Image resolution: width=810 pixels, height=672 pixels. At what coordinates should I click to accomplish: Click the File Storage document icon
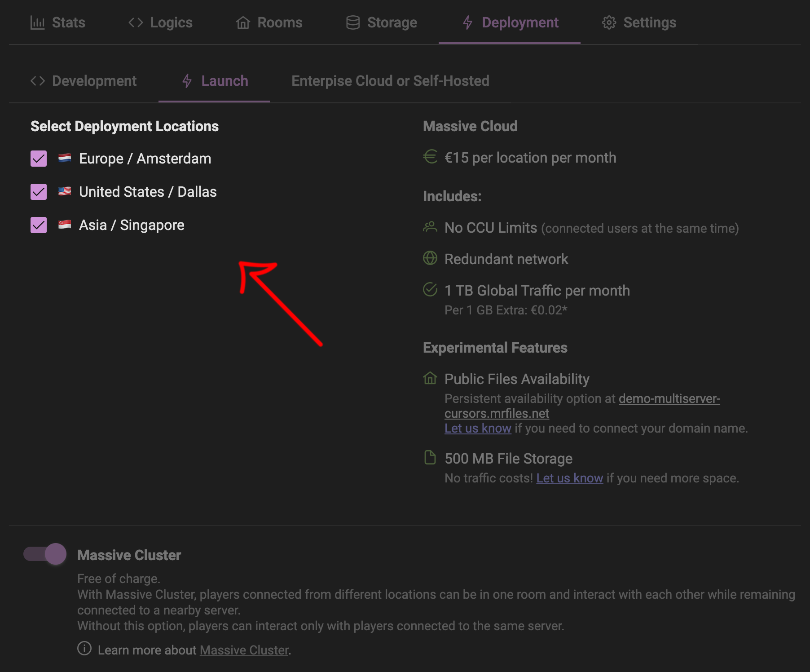[x=430, y=457]
